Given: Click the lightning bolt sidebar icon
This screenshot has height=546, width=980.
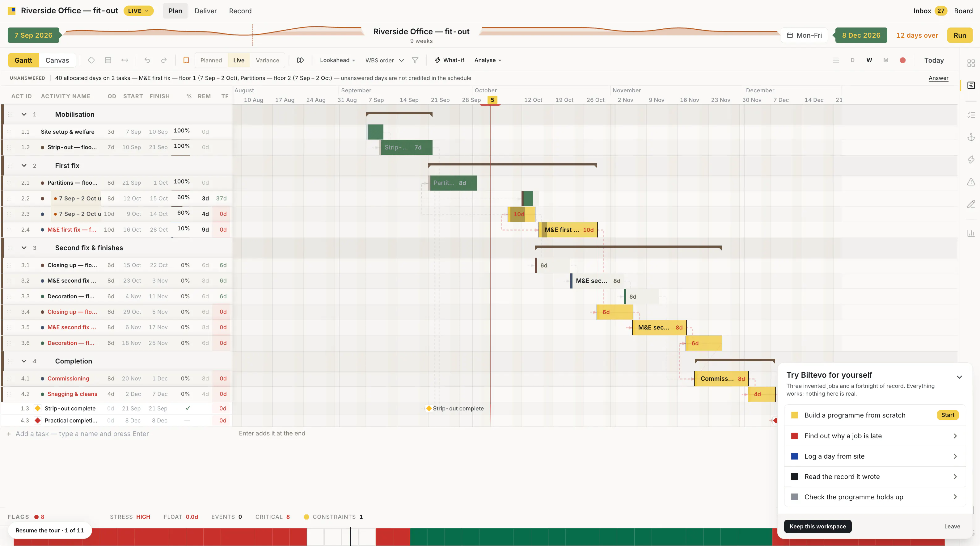Looking at the screenshot, I should 971,159.
